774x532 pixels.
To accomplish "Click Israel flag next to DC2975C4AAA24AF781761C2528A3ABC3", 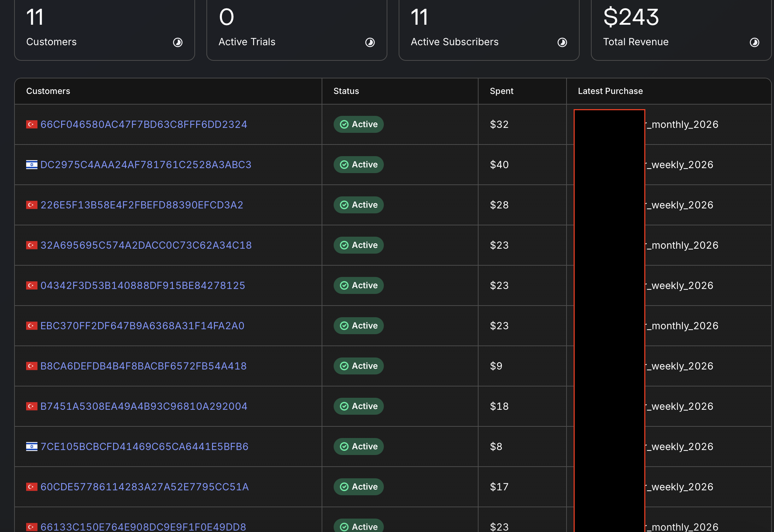I will point(32,165).
